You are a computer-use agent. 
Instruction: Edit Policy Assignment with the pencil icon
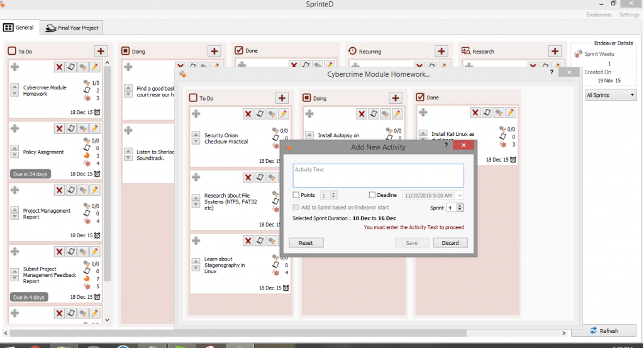pos(94,128)
